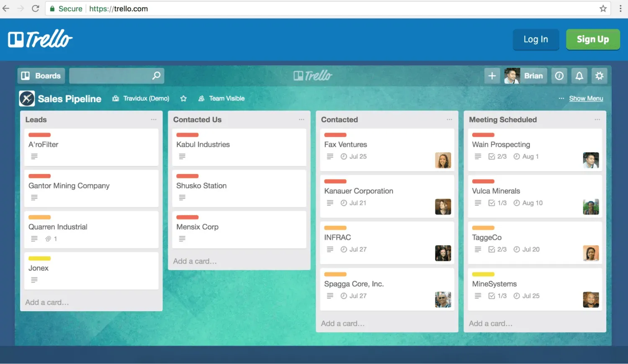This screenshot has height=364, width=628.
Task: Add a card to the Contacted list
Action: click(x=343, y=323)
